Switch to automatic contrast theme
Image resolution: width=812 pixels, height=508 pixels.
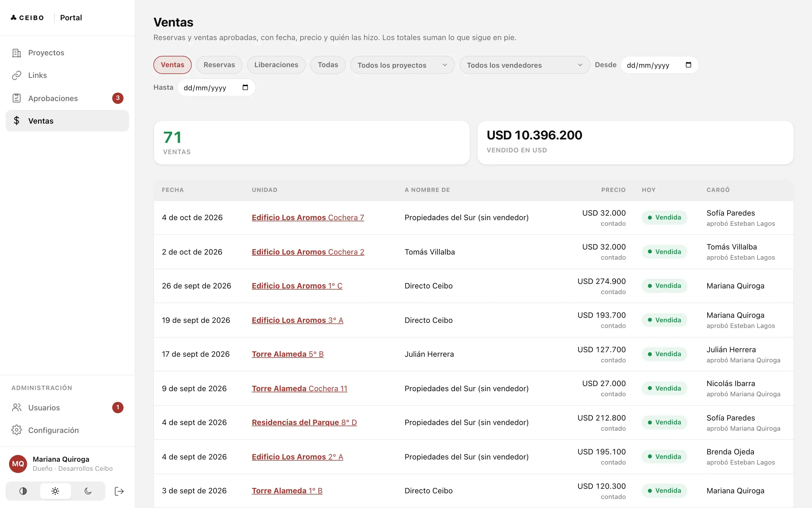click(23, 491)
